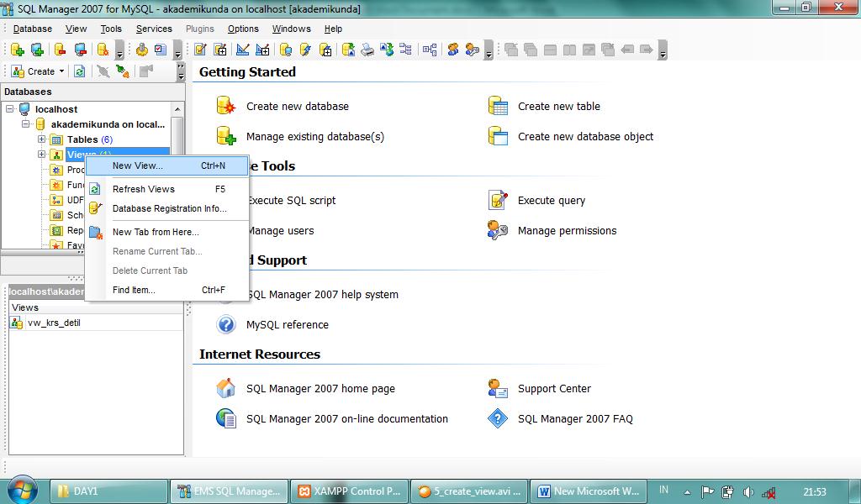Click the SQL Editor toolbar icon
The height and width of the screenshot is (504, 861).
(200, 50)
